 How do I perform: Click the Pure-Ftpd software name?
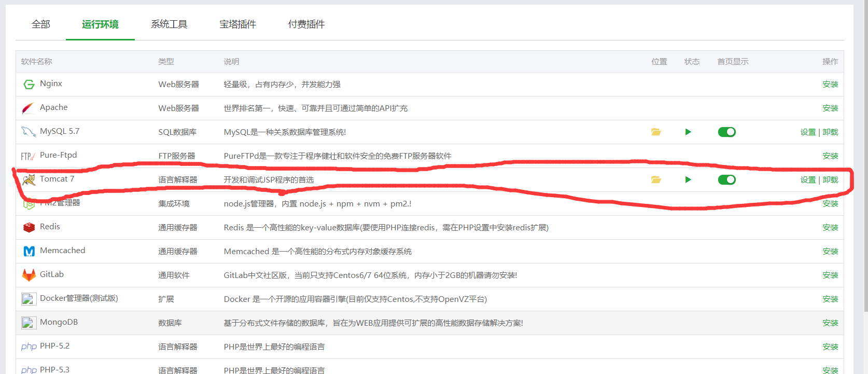[58, 155]
